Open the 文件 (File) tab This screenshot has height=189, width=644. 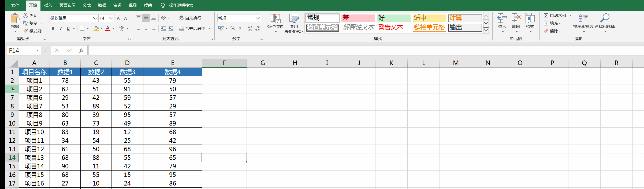pyautogui.click(x=15, y=5)
